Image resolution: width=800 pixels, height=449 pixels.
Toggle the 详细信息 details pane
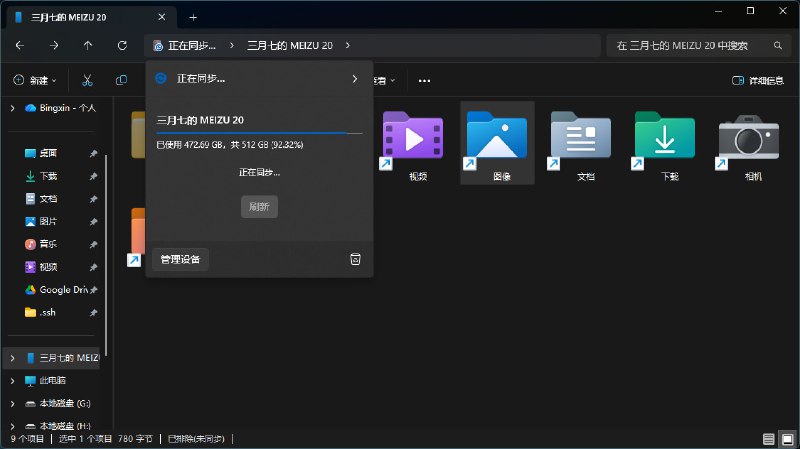point(758,81)
